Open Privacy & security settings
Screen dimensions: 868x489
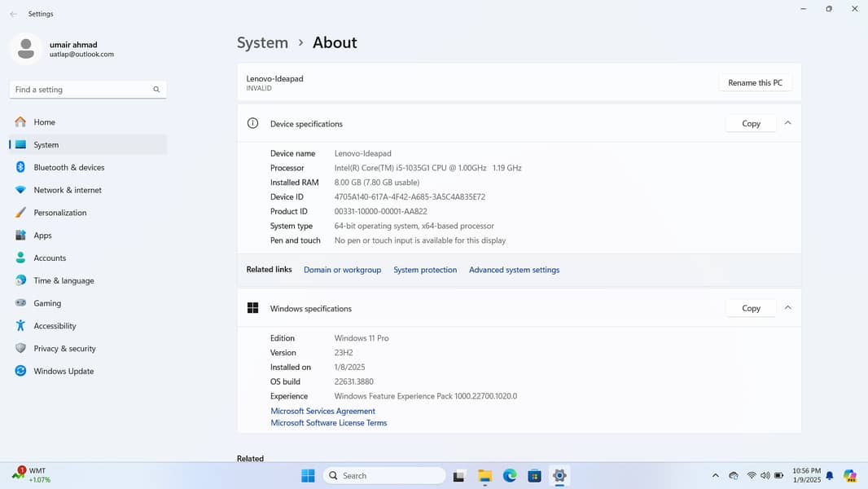point(64,348)
